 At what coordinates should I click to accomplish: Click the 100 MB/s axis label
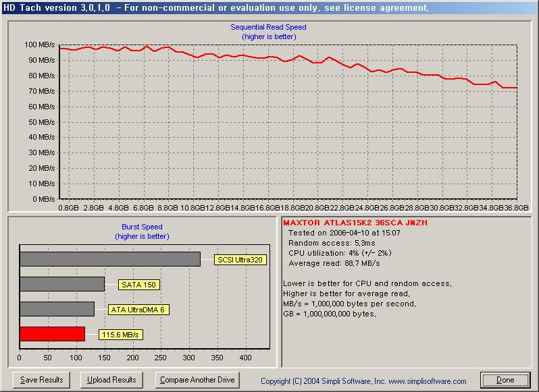40,45
